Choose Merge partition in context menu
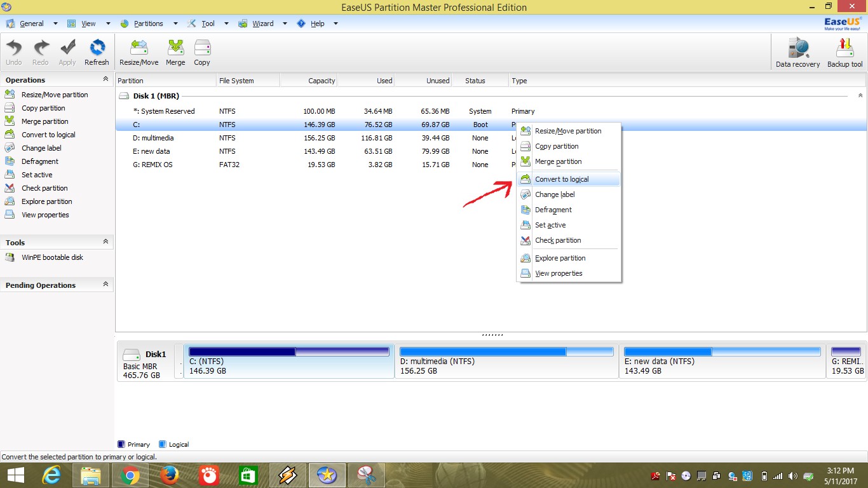Screen dimensions: 868x488 coord(569,161)
